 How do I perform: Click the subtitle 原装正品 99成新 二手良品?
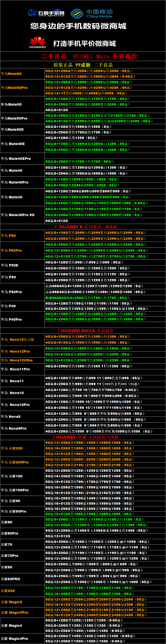coord(83,65)
